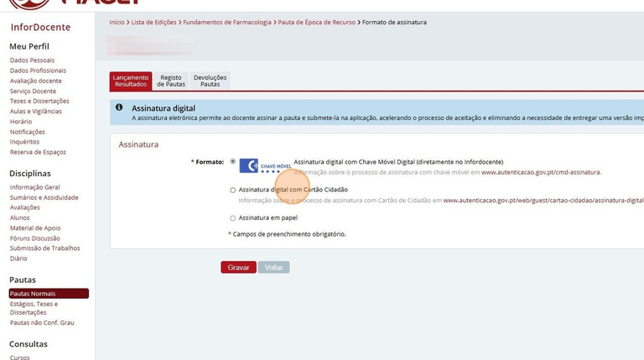Select Assinatura digital com Cartão Cidadão option

[233, 190]
